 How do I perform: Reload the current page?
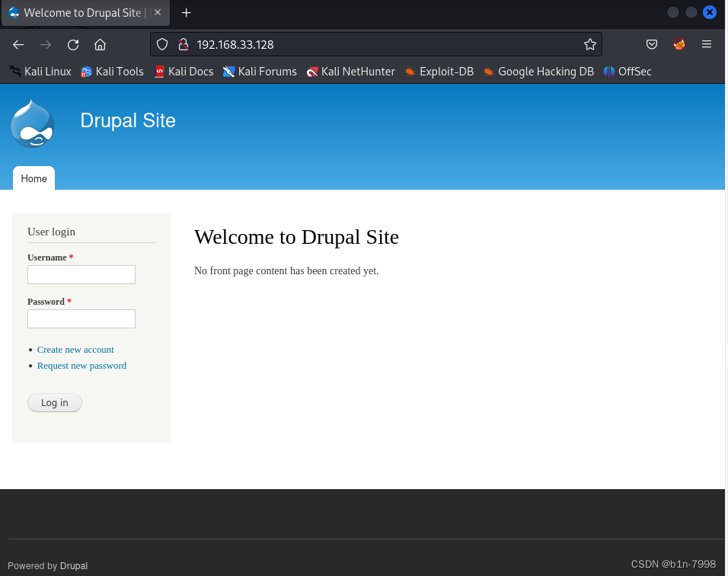pos(73,45)
